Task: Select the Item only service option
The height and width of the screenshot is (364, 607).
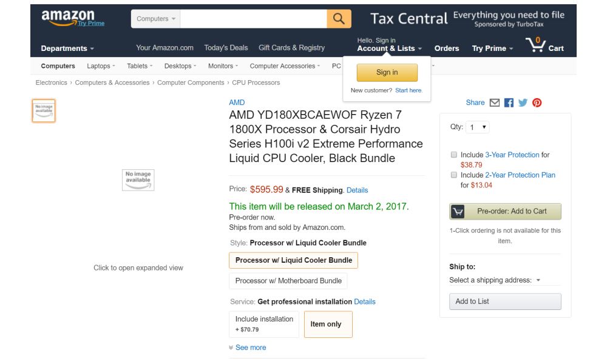Action: (328, 324)
